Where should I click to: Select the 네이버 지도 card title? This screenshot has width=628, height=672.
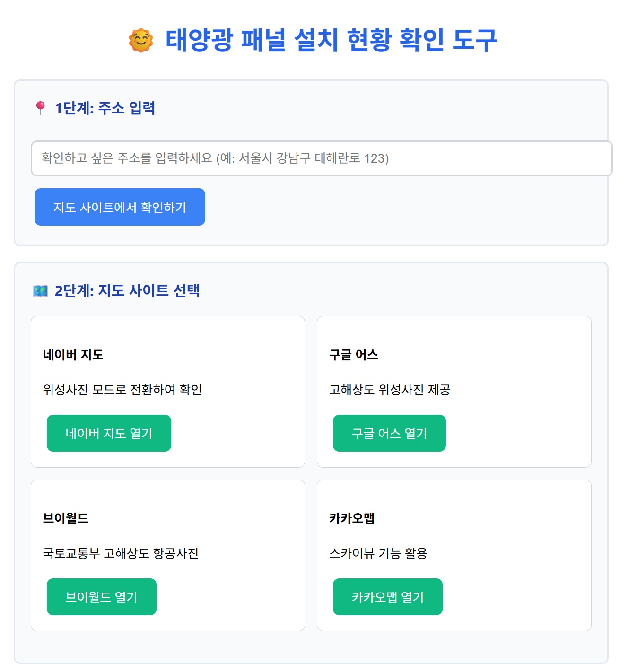click(x=73, y=355)
